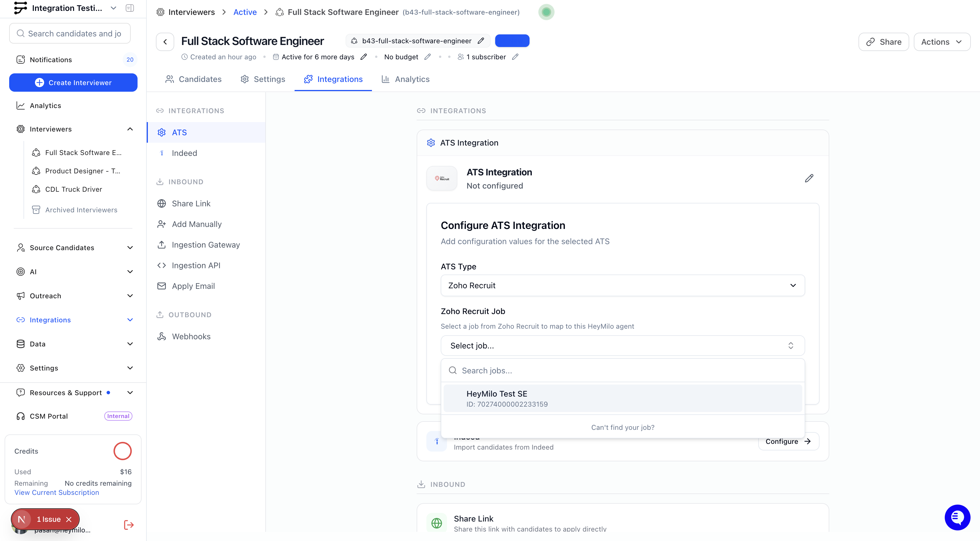Edit subscribers with pencil icon
The image size is (980, 541).
(515, 57)
